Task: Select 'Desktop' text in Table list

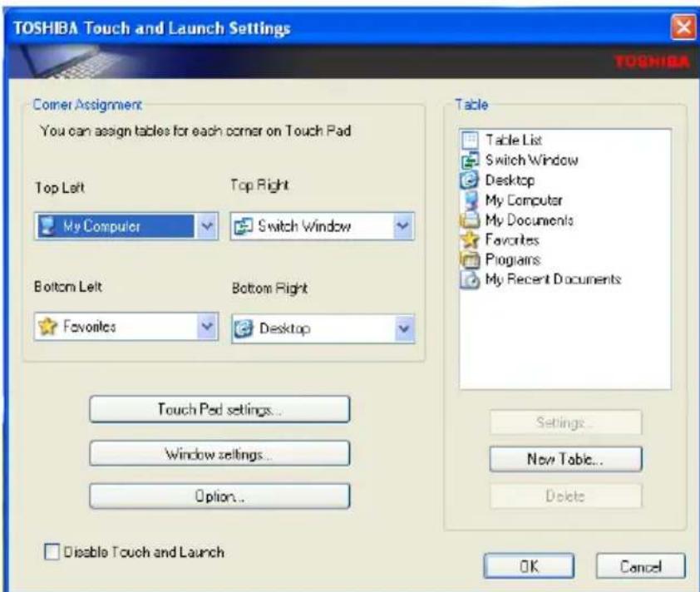Action: [x=510, y=180]
